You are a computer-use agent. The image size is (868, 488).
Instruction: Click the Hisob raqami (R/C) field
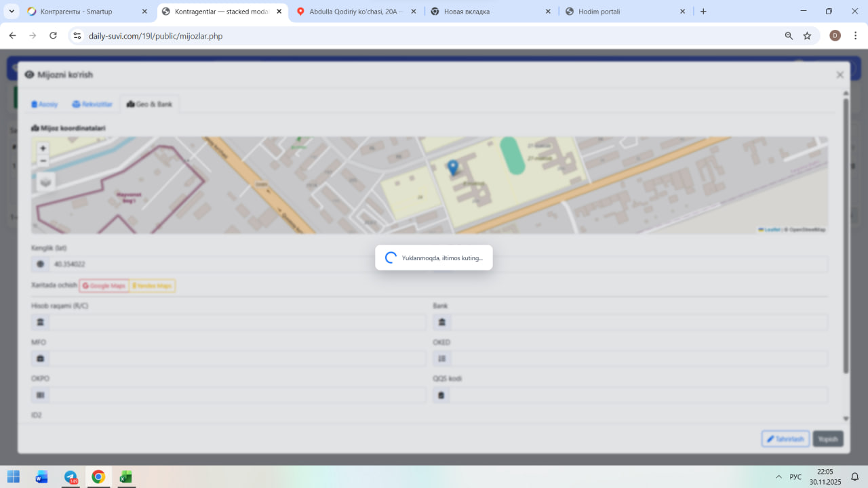(x=237, y=322)
